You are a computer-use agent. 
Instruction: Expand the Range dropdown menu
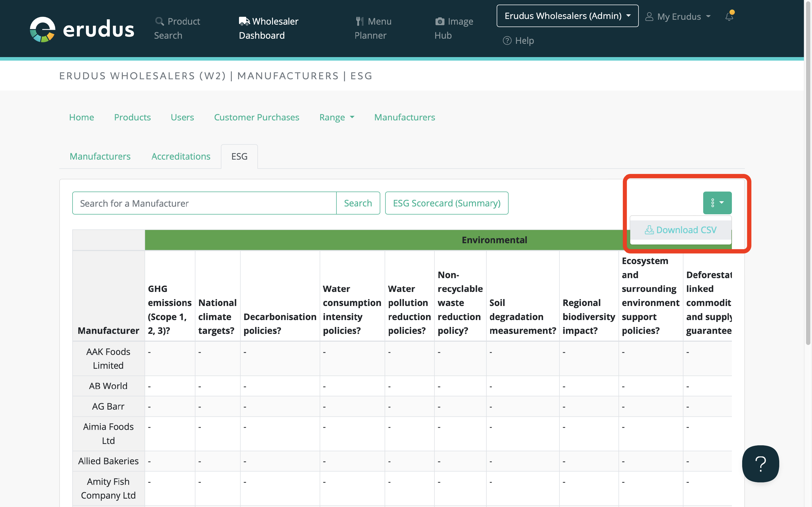pyautogui.click(x=336, y=117)
